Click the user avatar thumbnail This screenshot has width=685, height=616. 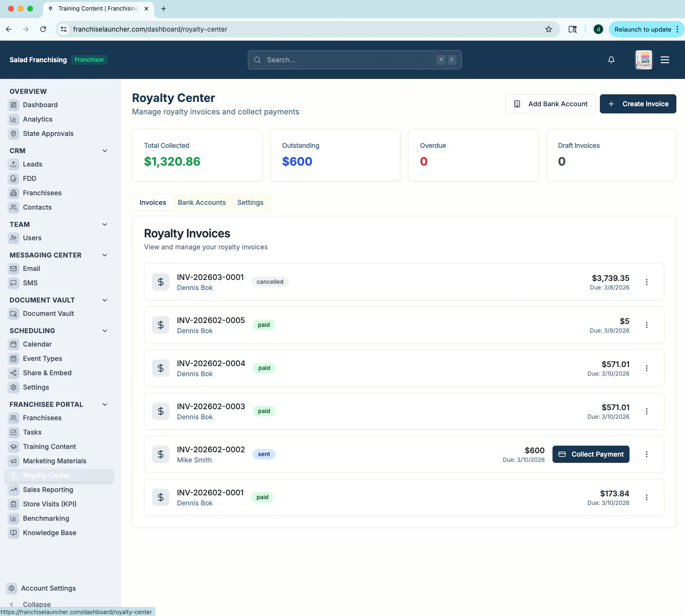coord(643,60)
